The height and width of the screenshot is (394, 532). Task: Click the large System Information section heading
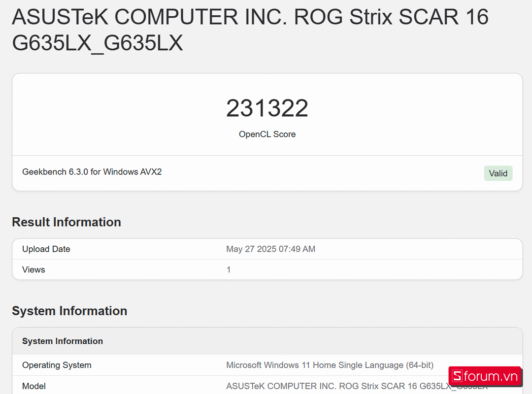[69, 311]
